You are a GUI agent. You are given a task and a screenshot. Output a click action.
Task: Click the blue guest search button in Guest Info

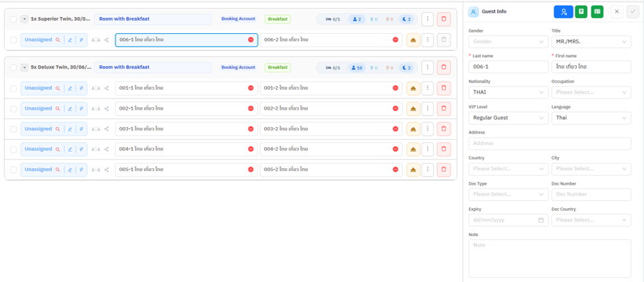tap(563, 12)
